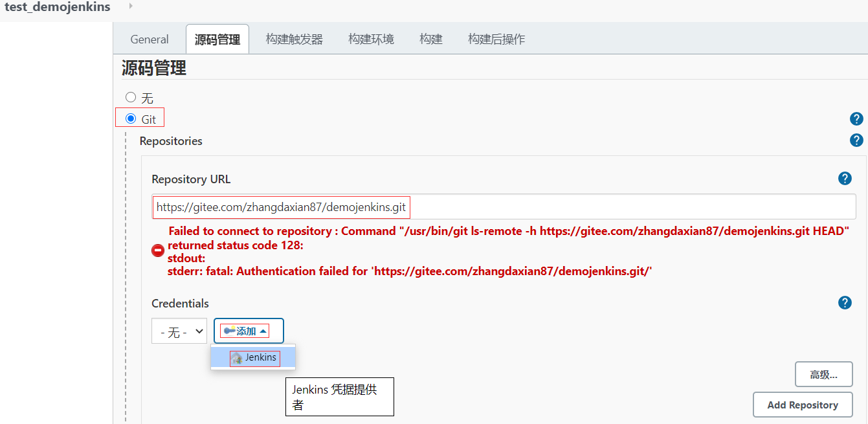Open the credentials dropdown showing 无
The height and width of the screenshot is (424, 868).
pos(179,331)
